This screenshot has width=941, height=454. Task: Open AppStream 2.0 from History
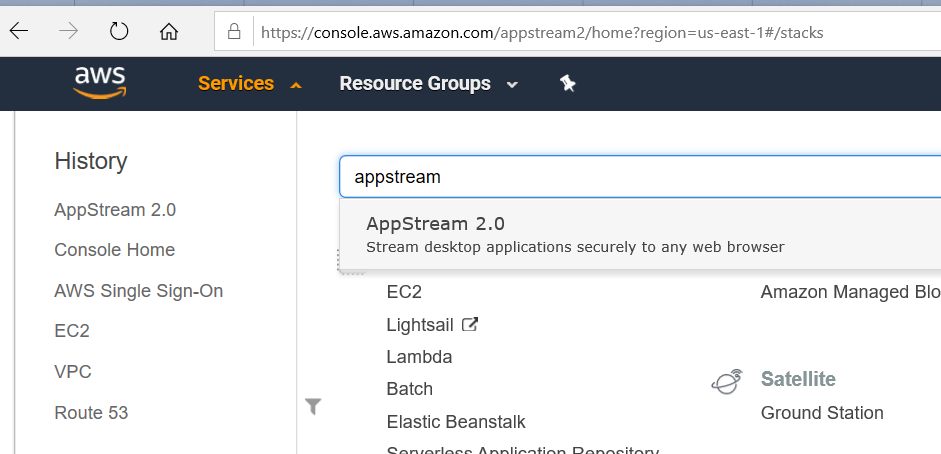click(115, 210)
